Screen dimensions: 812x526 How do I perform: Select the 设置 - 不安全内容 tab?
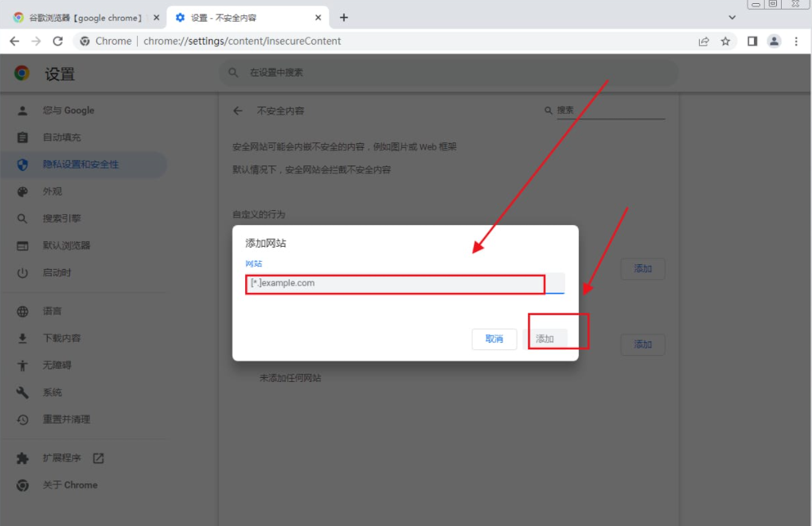click(x=248, y=18)
